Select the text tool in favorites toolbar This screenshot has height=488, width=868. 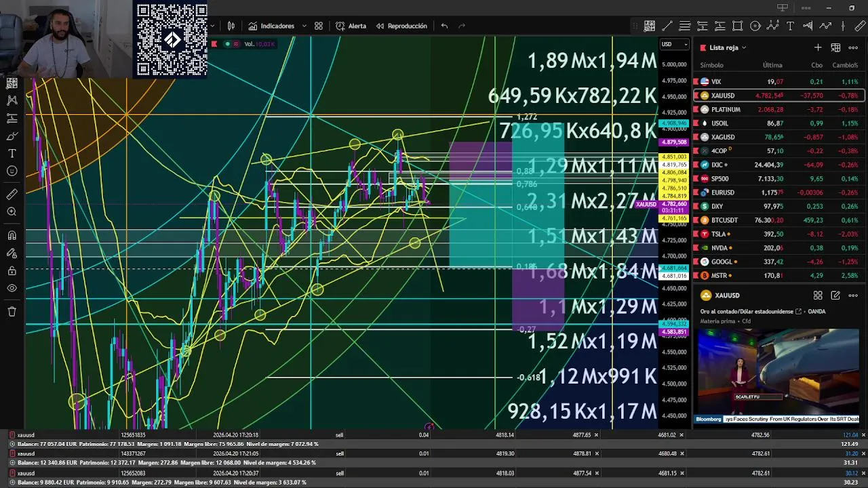pyautogui.click(x=790, y=26)
